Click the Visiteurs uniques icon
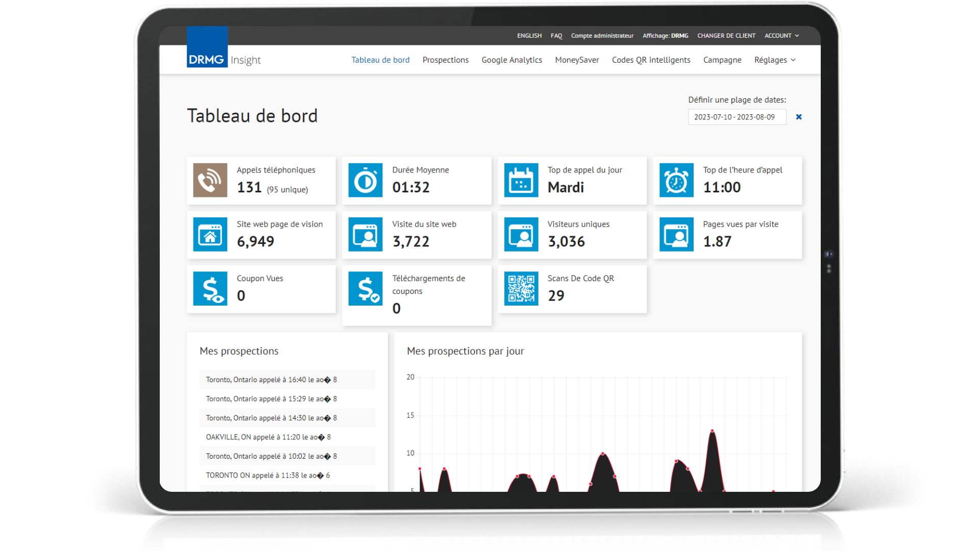980x551 pixels. click(x=521, y=234)
